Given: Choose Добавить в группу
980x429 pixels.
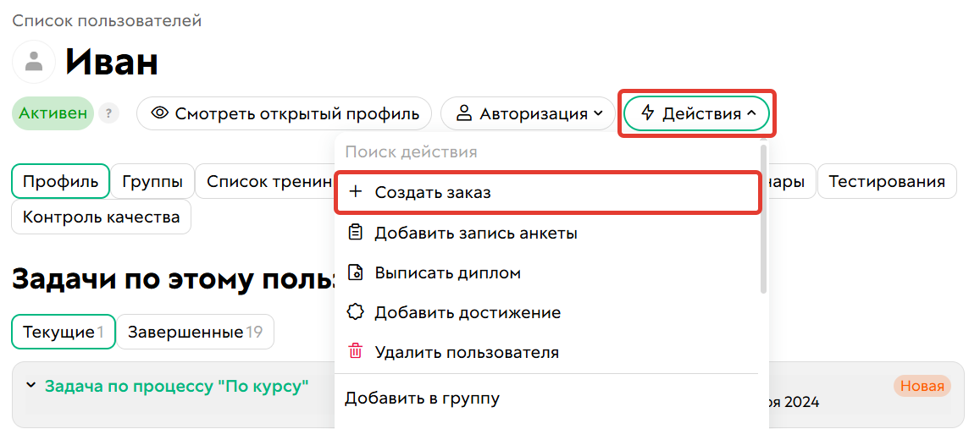Looking at the screenshot, I should click(x=547, y=398).
